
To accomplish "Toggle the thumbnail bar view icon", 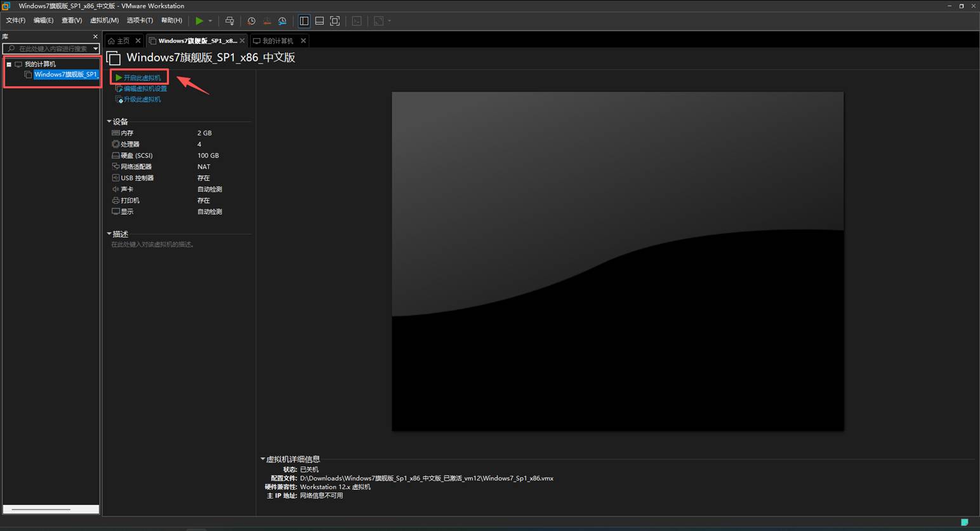I will (x=319, y=21).
